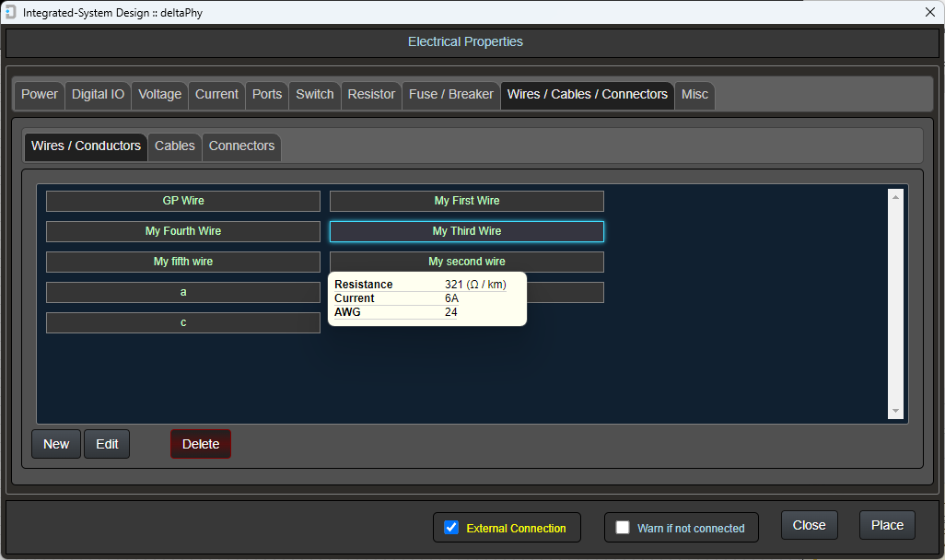Viewport: 945px width, 560px height.
Task: Open the Digital IO tab
Action: [x=98, y=95]
